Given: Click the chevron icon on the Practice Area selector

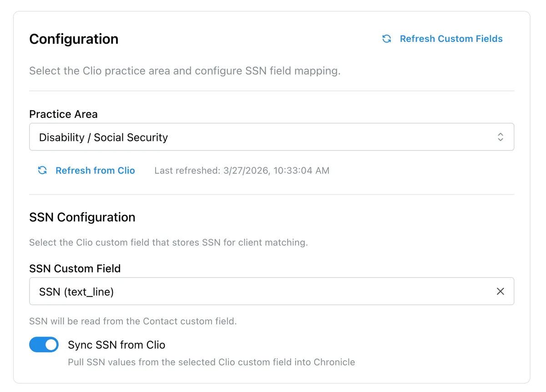Looking at the screenshot, I should (500, 136).
